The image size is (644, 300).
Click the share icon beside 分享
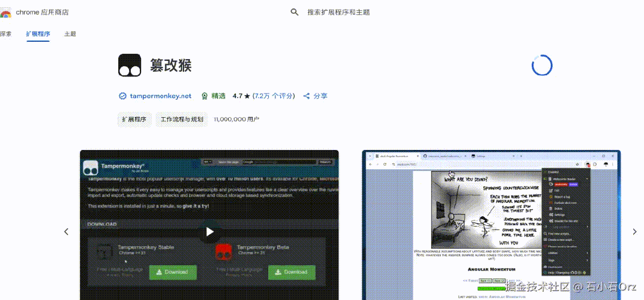coord(306,96)
